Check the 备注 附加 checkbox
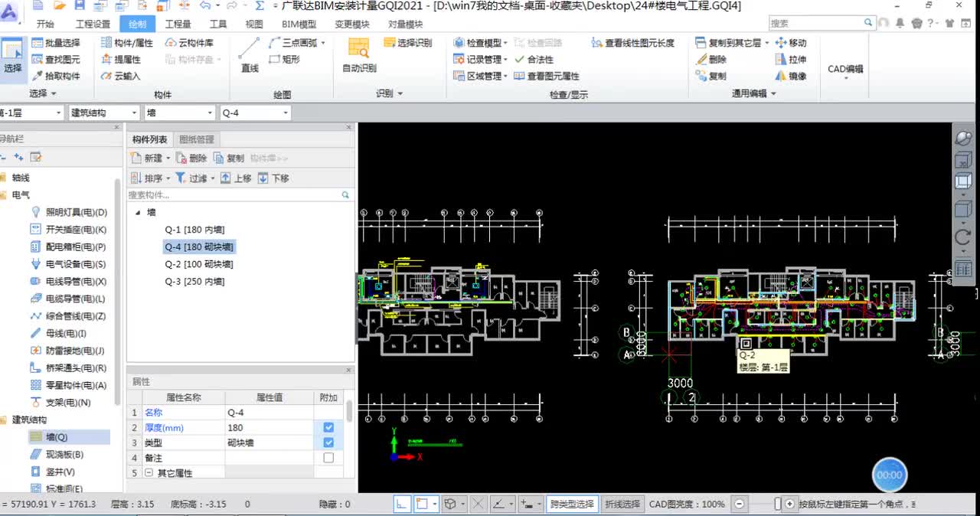980x516 pixels. [328, 458]
